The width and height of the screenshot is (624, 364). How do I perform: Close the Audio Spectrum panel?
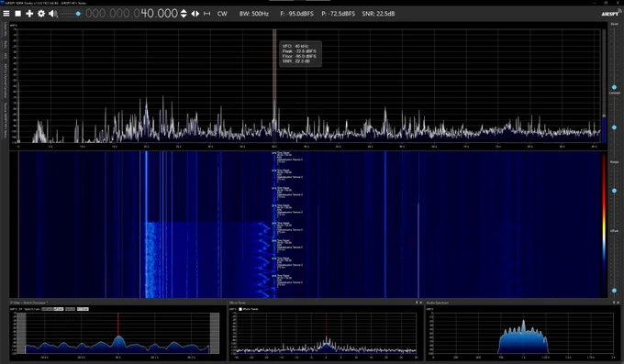pyautogui.click(x=618, y=303)
